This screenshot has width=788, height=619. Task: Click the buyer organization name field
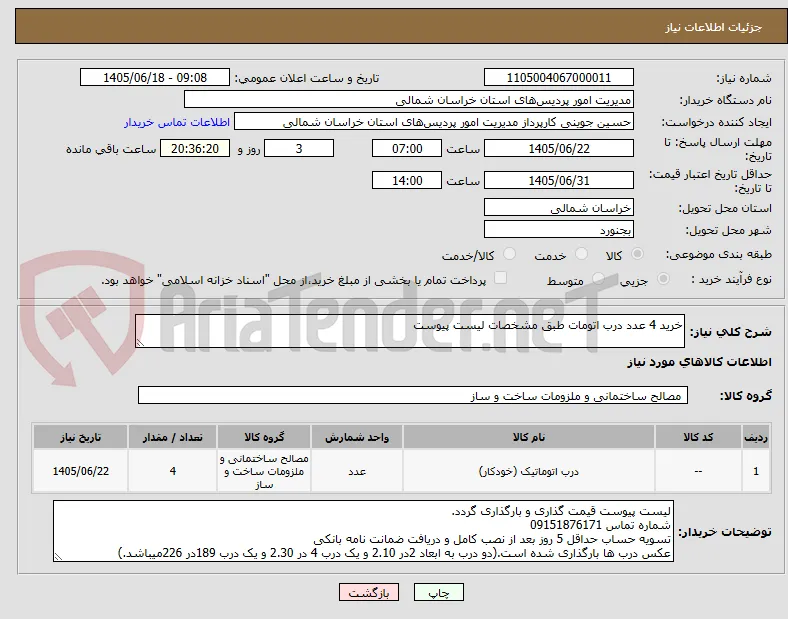tap(409, 99)
